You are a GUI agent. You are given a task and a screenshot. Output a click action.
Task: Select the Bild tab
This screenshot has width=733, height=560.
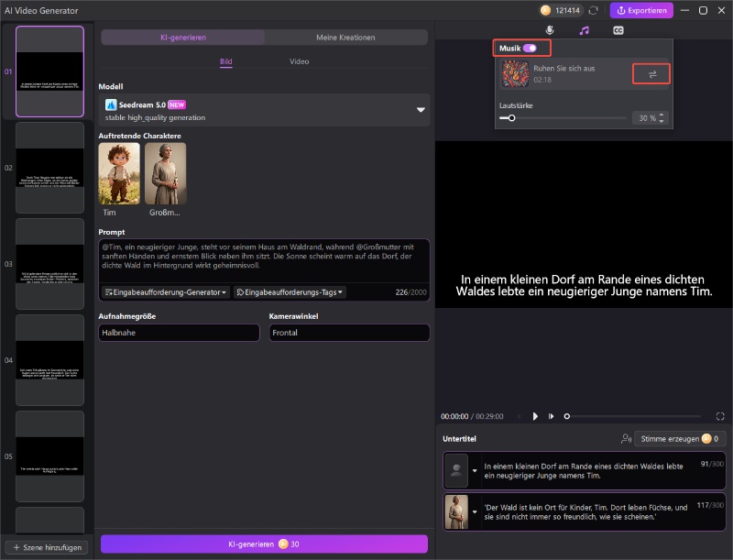point(226,61)
